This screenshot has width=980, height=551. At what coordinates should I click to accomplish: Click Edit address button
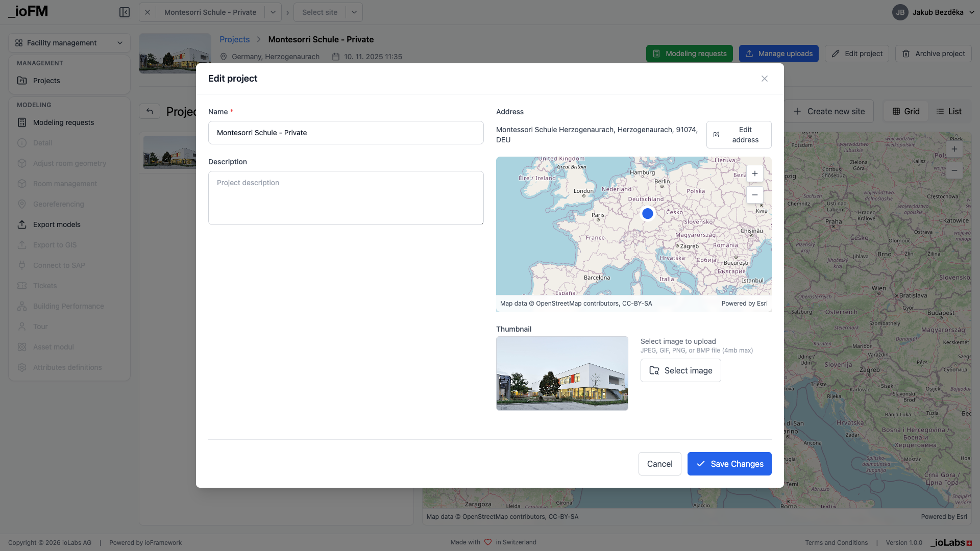point(739,135)
